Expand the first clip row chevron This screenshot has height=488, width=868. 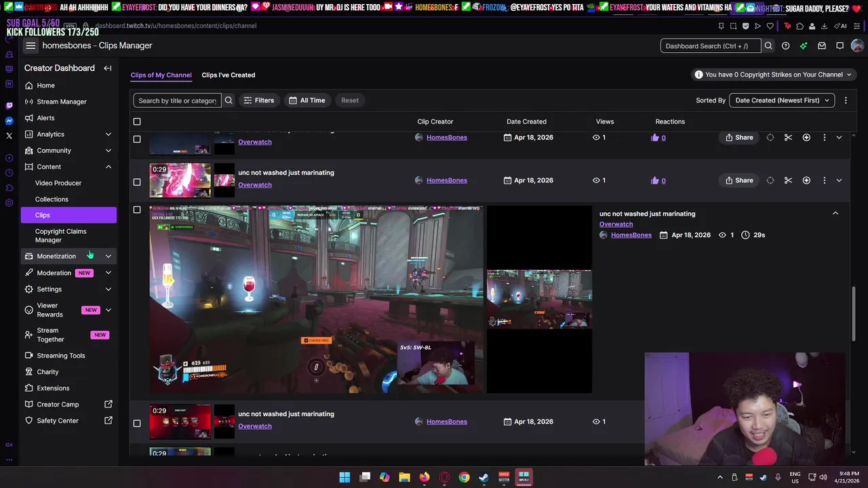[x=839, y=138]
